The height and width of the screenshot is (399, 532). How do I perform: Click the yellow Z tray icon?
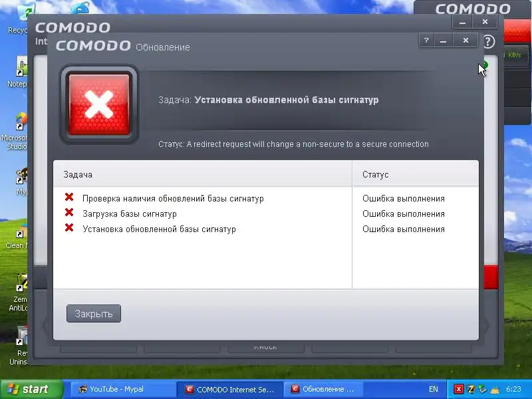tap(471, 389)
